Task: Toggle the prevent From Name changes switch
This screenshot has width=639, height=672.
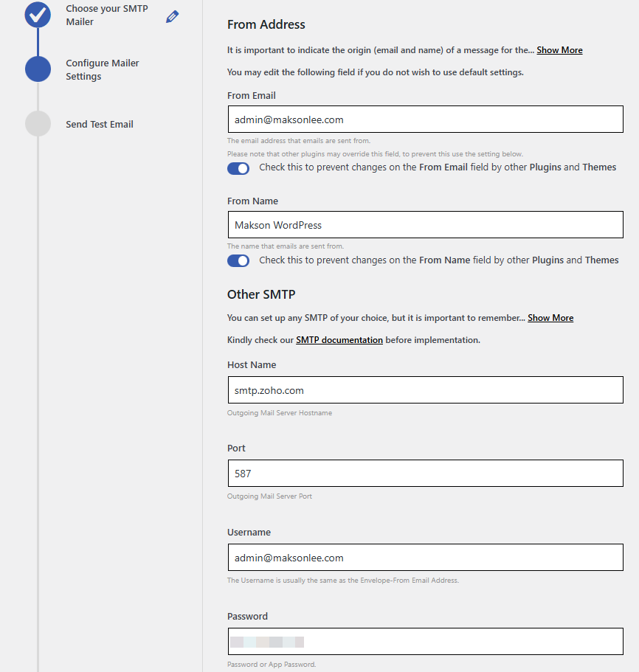Action: coord(238,260)
